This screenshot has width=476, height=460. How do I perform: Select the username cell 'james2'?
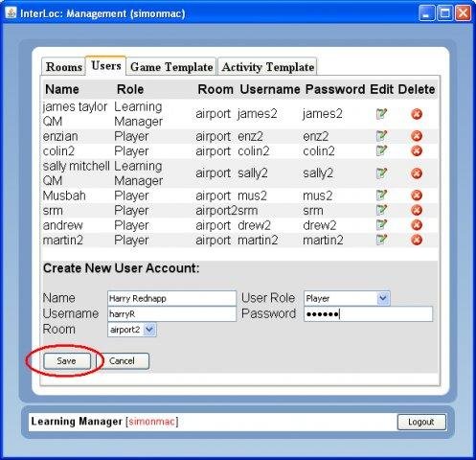click(x=258, y=114)
